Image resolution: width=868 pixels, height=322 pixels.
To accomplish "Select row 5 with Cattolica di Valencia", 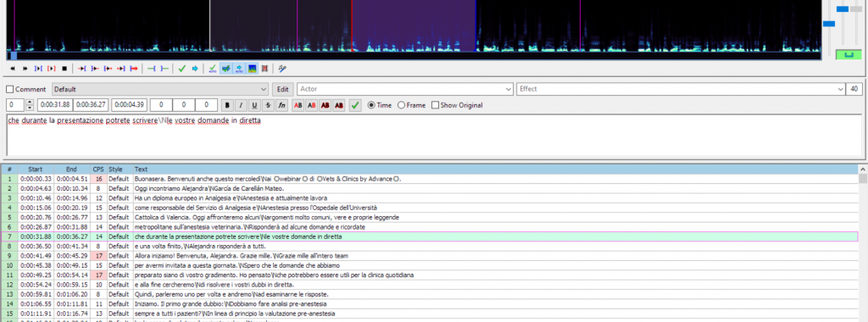I will point(430,217).
